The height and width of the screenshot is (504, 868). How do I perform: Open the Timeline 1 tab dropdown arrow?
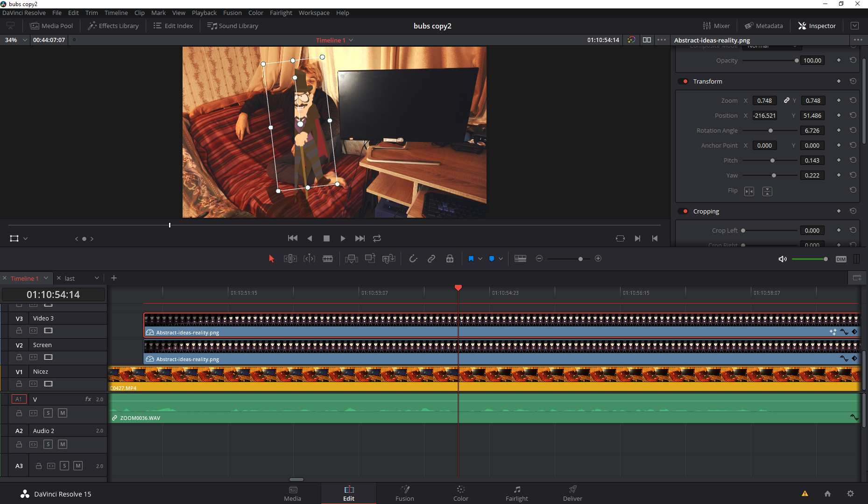[x=46, y=278]
